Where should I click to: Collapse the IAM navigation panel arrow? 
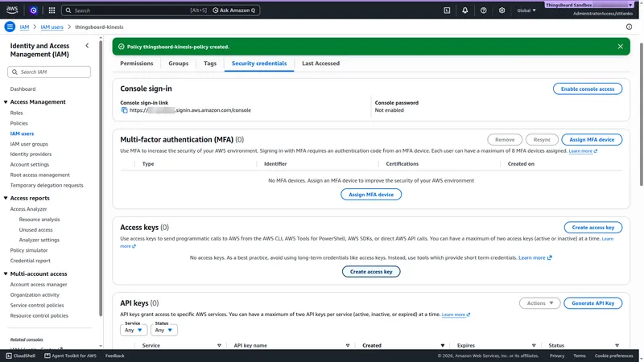[x=87, y=46]
